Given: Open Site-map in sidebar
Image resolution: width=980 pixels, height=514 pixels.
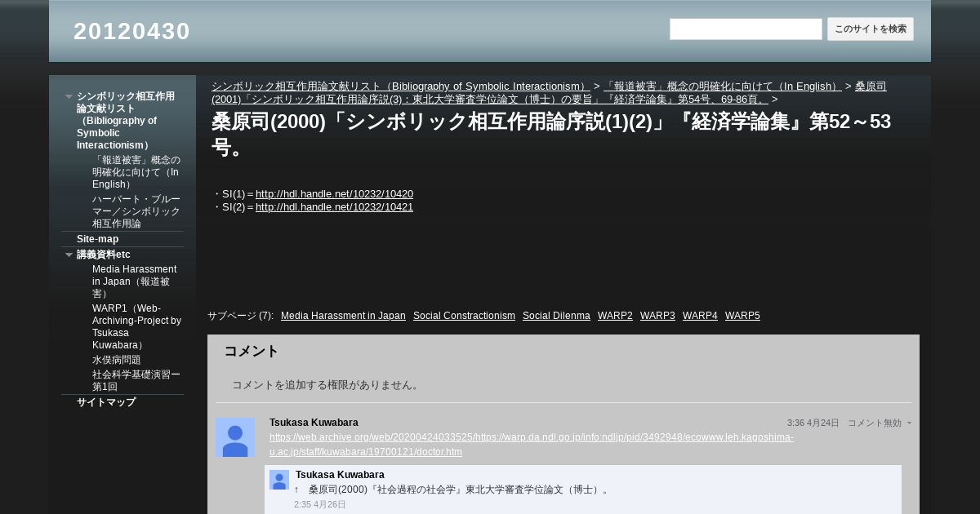Looking at the screenshot, I should point(97,239).
